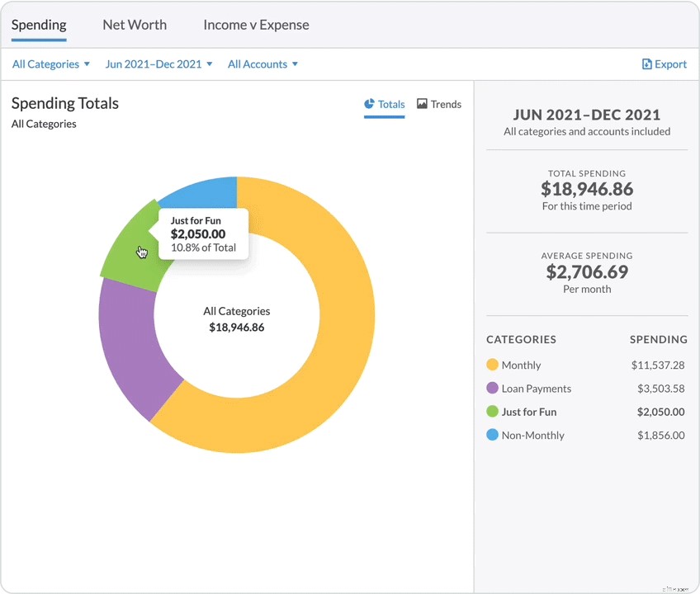This screenshot has width=700, height=594.
Task: Click the purple Loan Payments category dot
Action: click(490, 388)
